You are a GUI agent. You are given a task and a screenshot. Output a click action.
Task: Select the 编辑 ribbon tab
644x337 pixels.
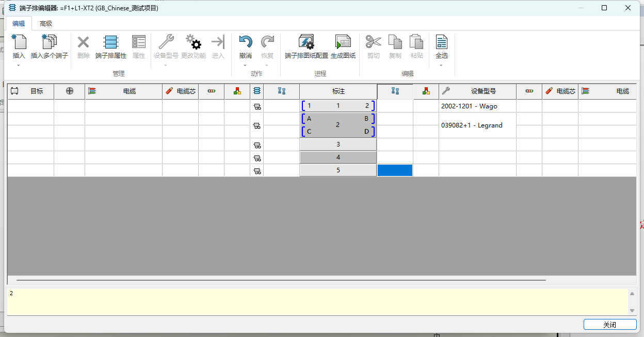[x=19, y=23]
